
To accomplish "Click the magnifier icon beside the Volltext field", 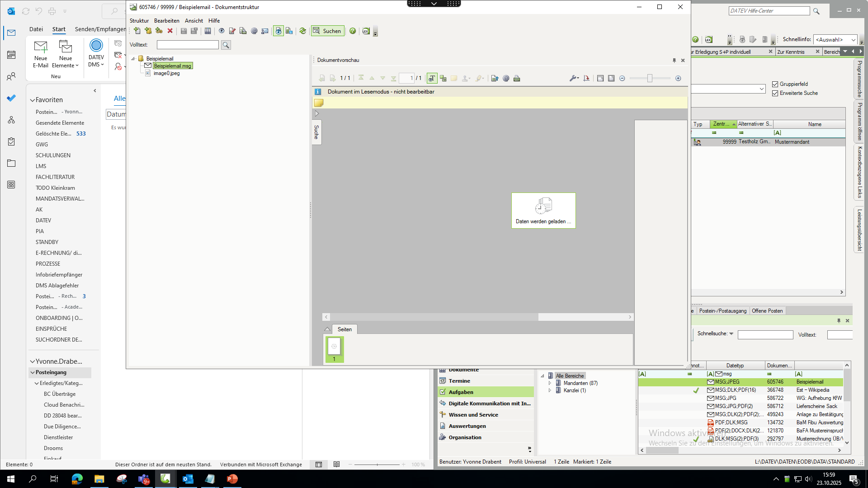I will (226, 45).
